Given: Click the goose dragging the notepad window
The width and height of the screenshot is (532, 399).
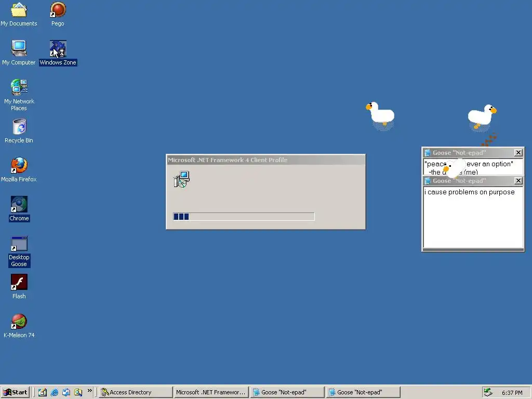Looking at the screenshot, I should [x=455, y=168].
